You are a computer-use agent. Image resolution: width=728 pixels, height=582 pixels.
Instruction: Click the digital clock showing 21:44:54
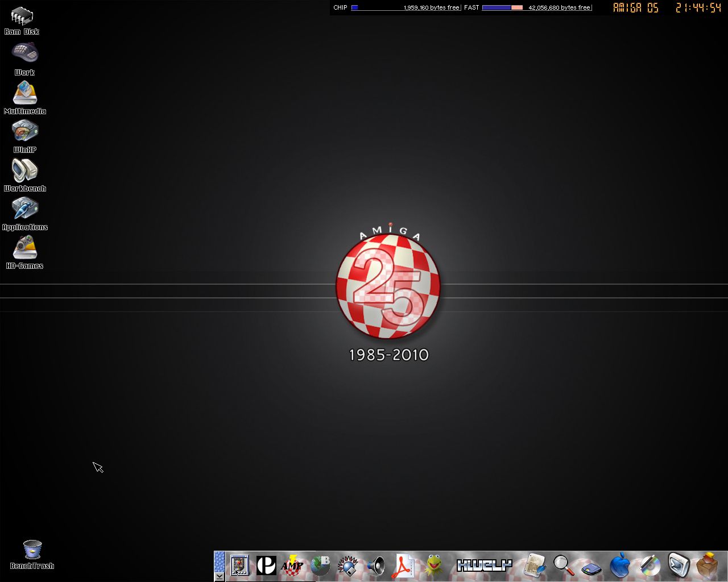pos(698,8)
